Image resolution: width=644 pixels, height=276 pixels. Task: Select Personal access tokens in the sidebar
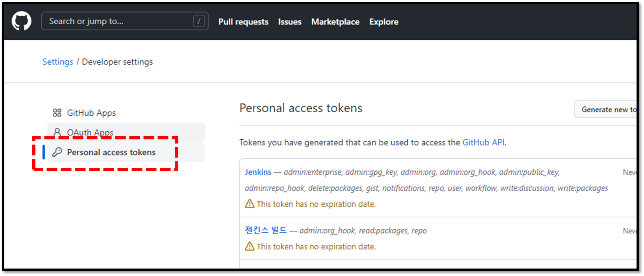[111, 152]
